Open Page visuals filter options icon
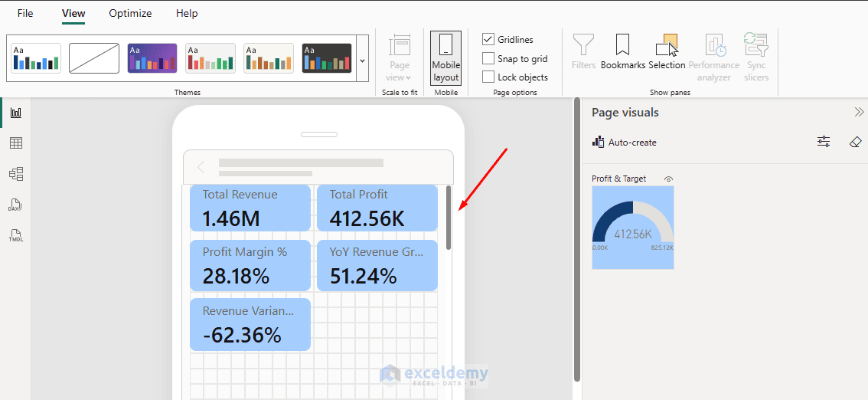This screenshot has width=868, height=400. [824, 142]
